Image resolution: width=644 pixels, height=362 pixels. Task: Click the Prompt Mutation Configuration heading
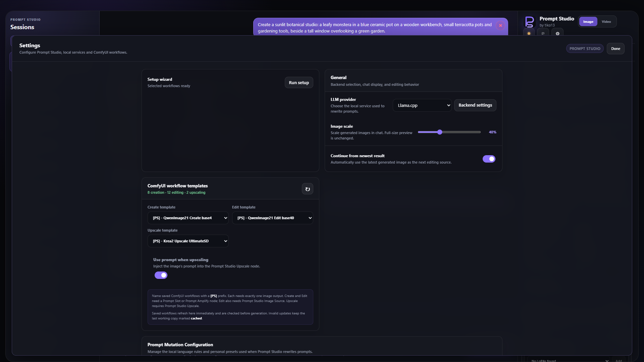pyautogui.click(x=180, y=345)
